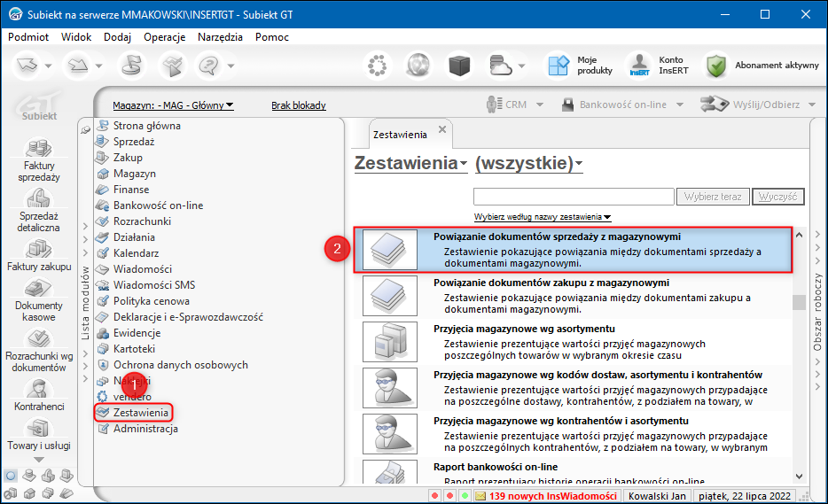Image resolution: width=828 pixels, height=504 pixels.
Task: Expand the Magazyn: MAG - Główny dropdown
Action: pyautogui.click(x=173, y=105)
